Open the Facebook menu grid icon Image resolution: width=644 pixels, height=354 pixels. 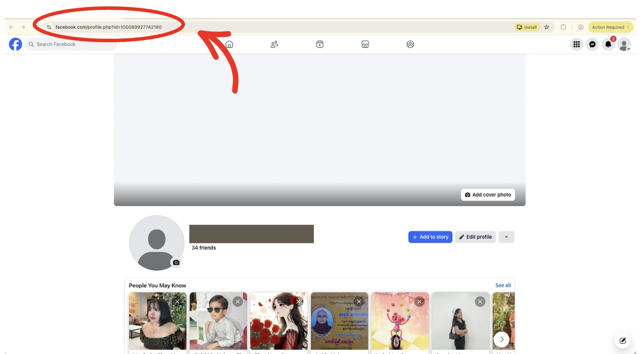pos(577,44)
